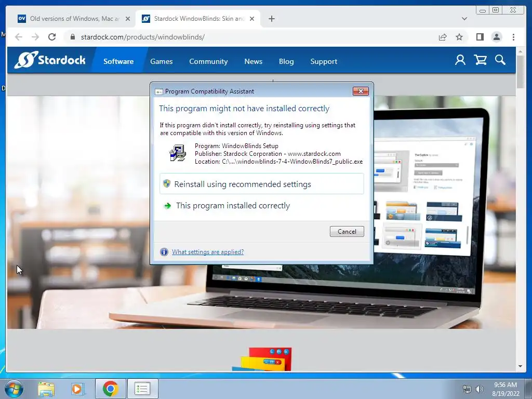Click the scrollbar down arrow

pos(520,366)
